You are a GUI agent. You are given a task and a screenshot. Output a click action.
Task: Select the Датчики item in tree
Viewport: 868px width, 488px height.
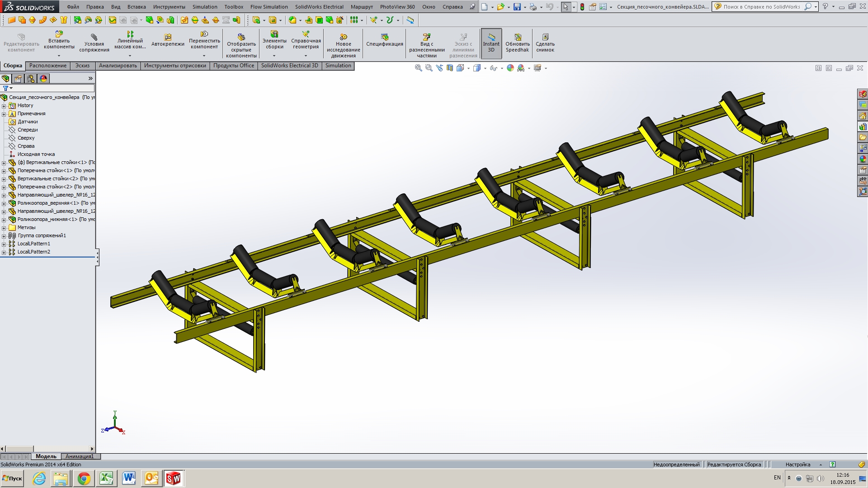28,122
